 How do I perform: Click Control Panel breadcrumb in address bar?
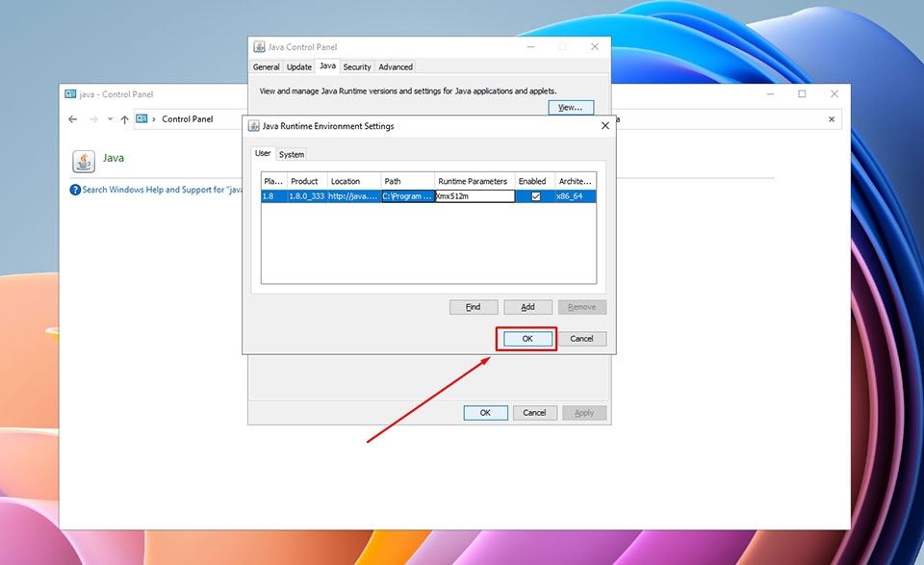click(x=188, y=119)
